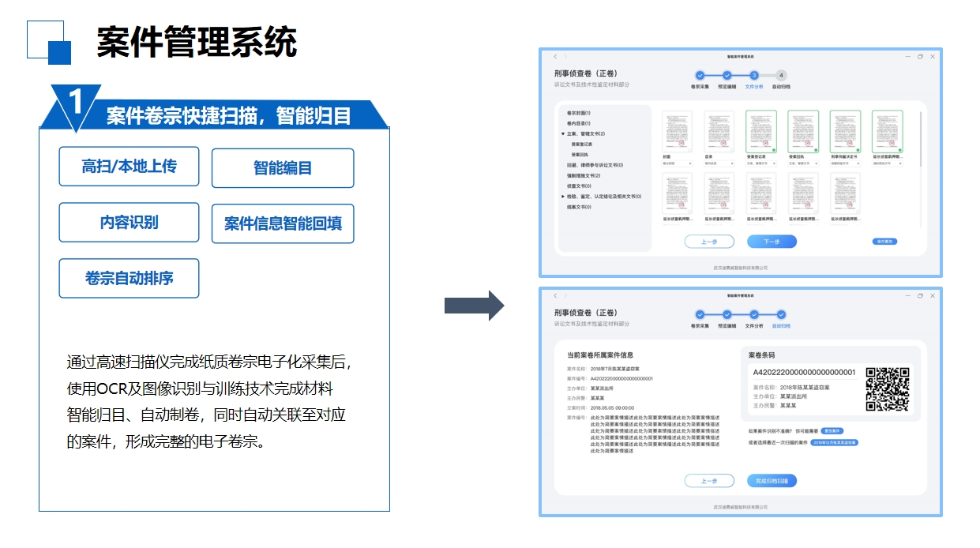The height and width of the screenshot is (548, 980).
Task: Open the 目录 document thumbnail
Action: (720, 132)
